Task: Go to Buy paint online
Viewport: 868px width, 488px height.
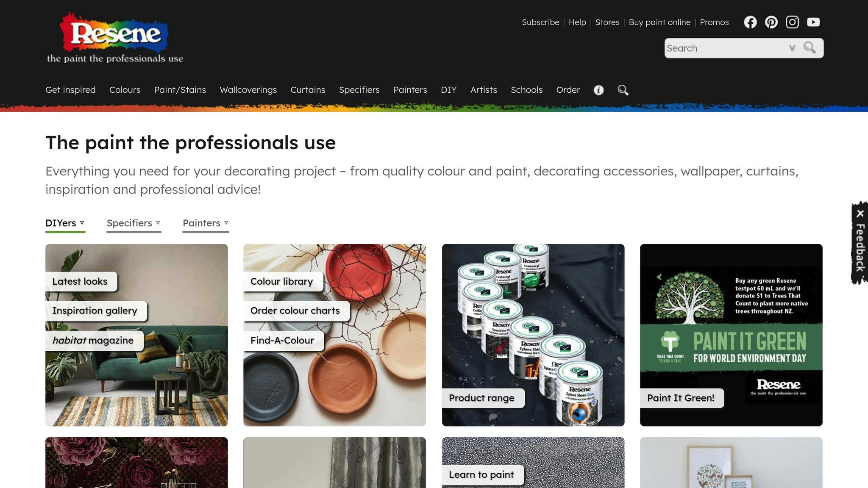Action: (659, 22)
